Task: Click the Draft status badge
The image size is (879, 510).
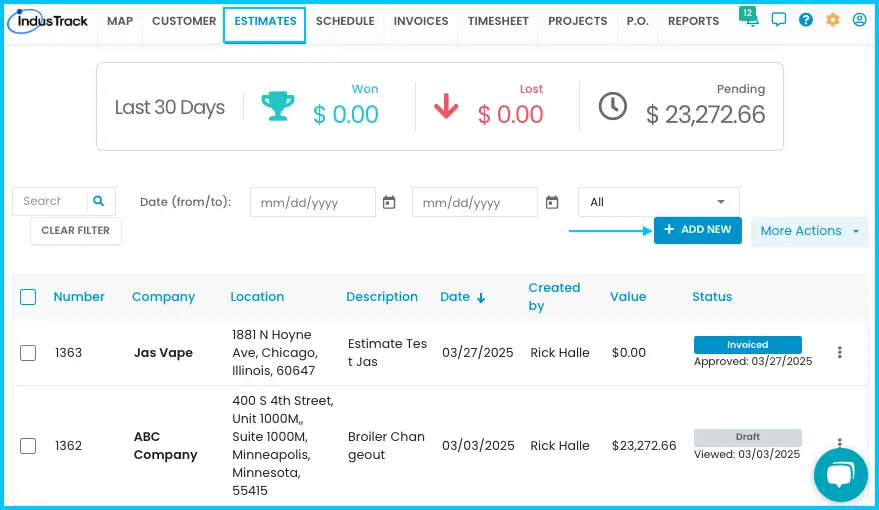Action: coord(748,437)
